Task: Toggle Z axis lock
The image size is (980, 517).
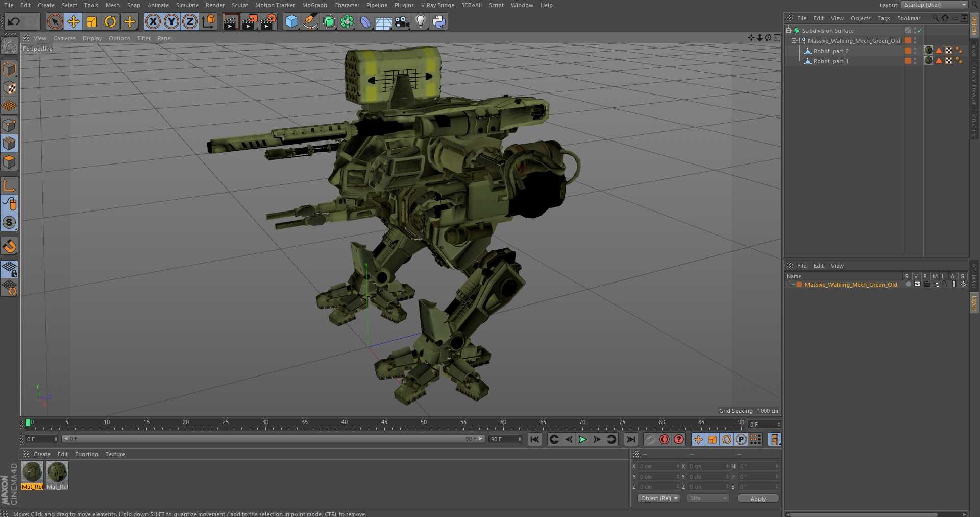Action: 190,21
